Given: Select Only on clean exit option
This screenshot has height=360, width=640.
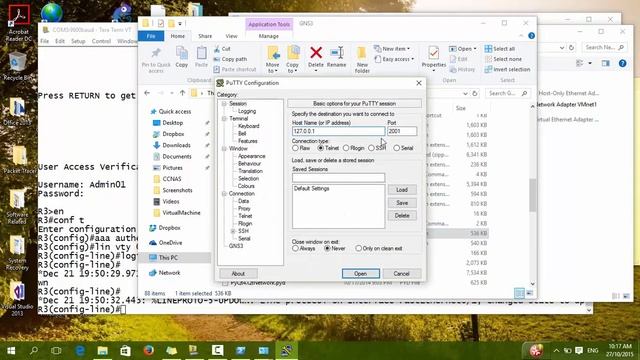Looking at the screenshot, I should [x=379, y=248].
